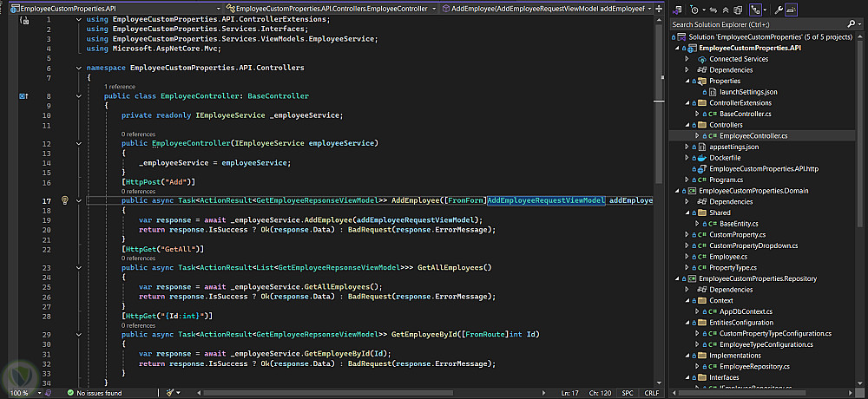Click the inheritance margin icon on line 8

23,95
